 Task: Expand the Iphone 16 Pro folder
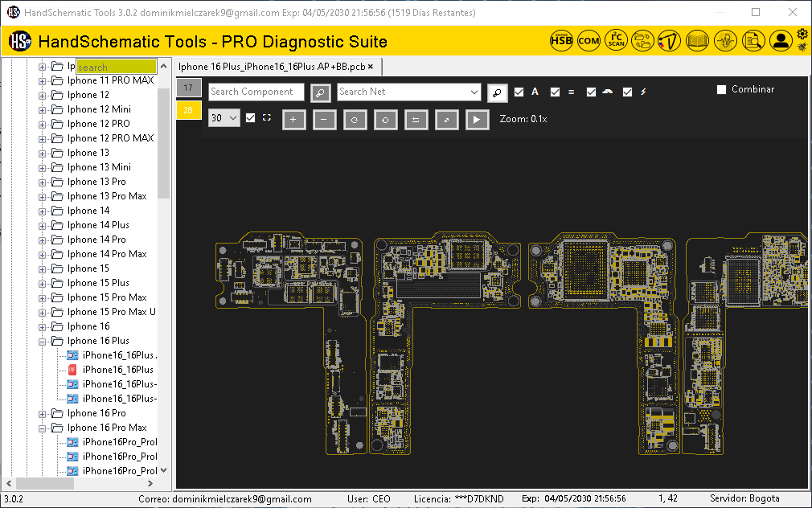pyautogui.click(x=43, y=414)
